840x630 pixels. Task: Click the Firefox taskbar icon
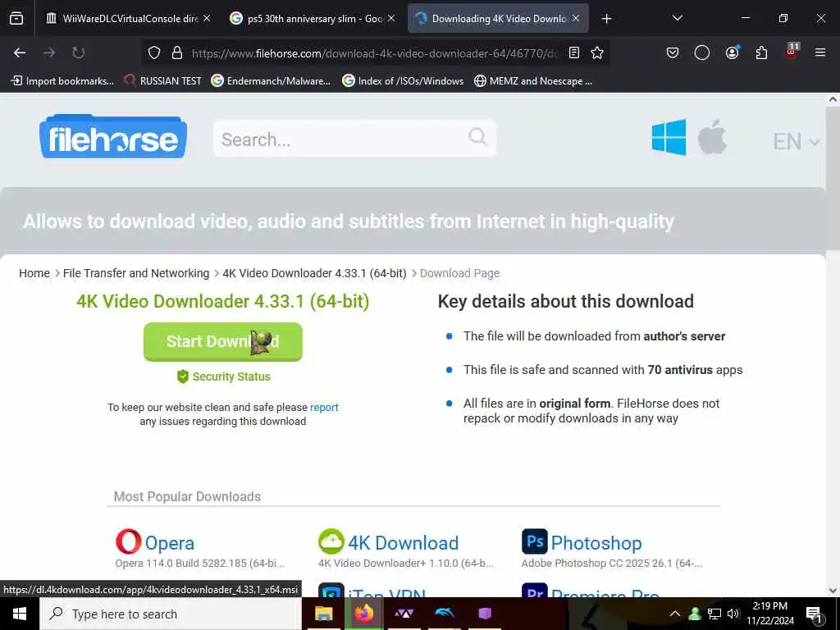pyautogui.click(x=364, y=614)
